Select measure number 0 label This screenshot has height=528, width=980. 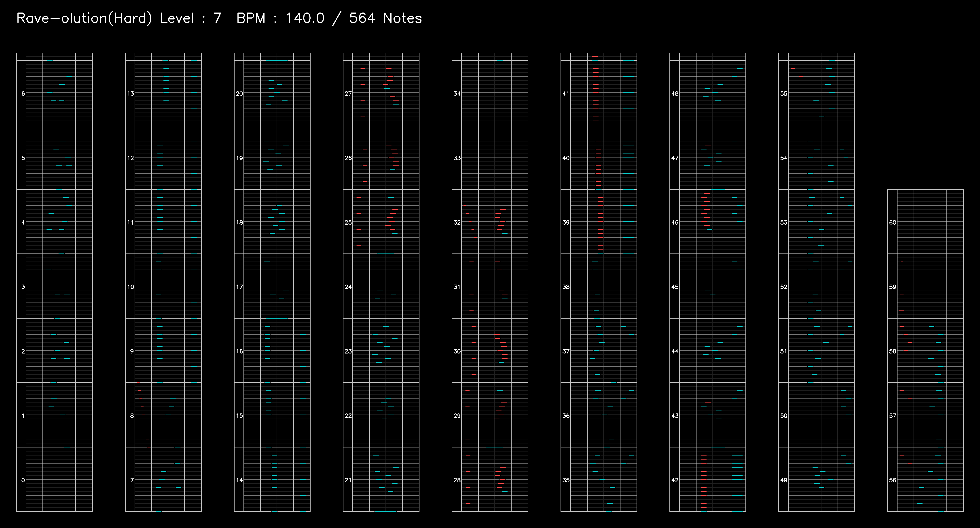coord(23,480)
